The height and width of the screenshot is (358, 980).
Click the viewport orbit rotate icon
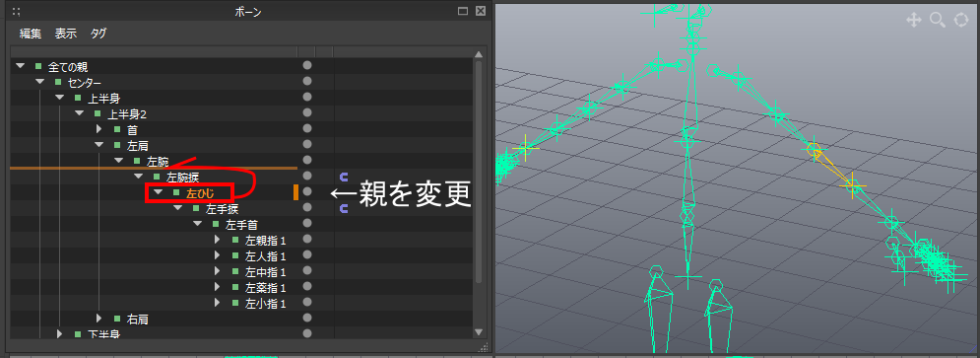960,20
